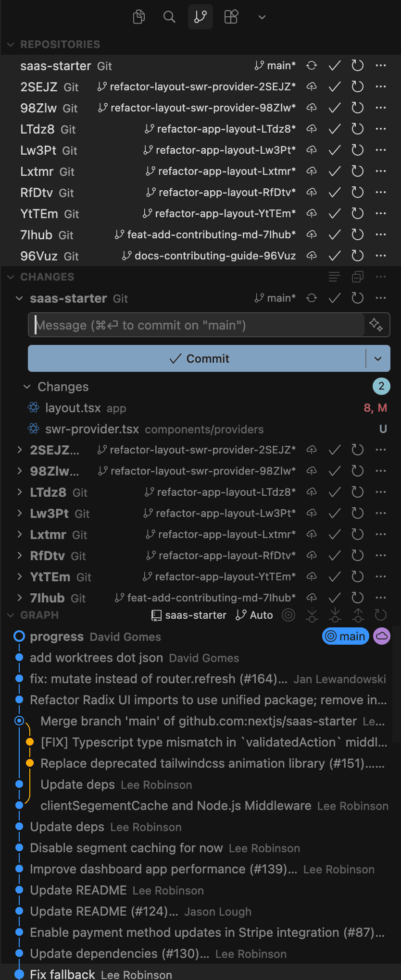The height and width of the screenshot is (980, 401).
Task: Toggle list view in the Changes section header
Action: click(334, 277)
